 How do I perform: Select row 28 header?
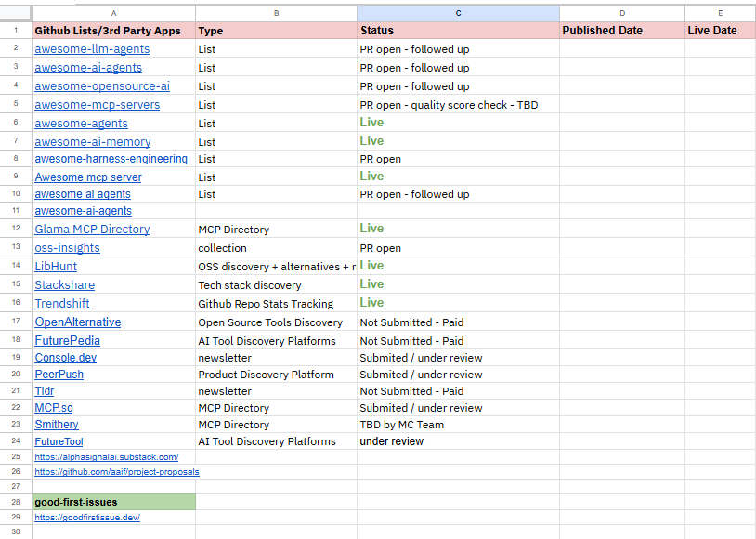coord(16,502)
